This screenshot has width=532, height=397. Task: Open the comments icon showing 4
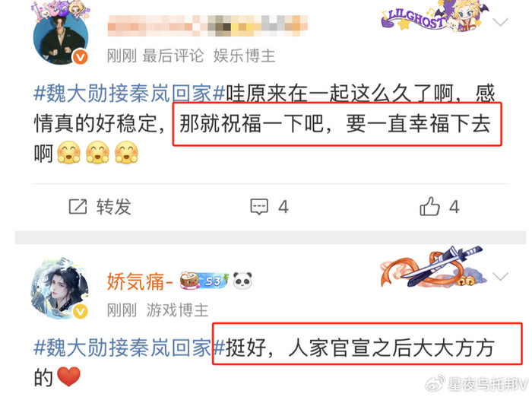[259, 206]
